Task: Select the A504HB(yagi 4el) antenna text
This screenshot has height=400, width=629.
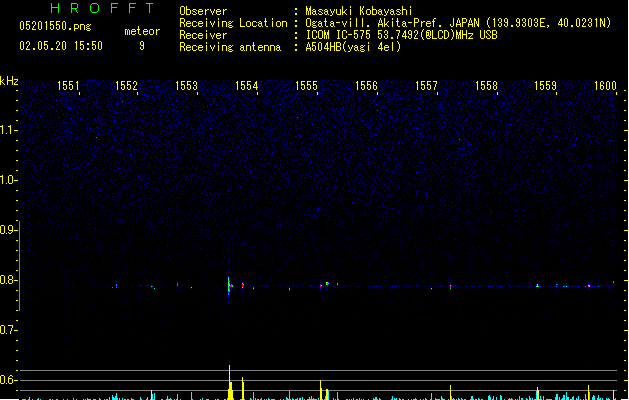Action: coord(353,47)
